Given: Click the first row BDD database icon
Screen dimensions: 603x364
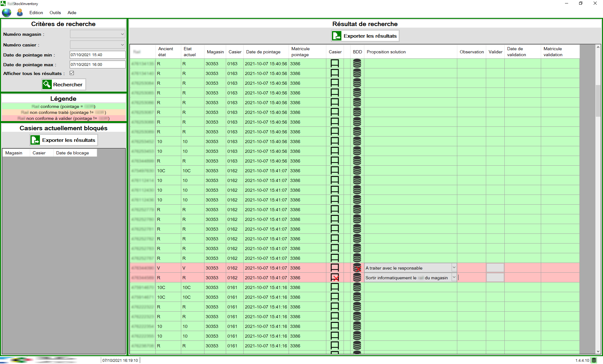Looking at the screenshot, I should (357, 64).
